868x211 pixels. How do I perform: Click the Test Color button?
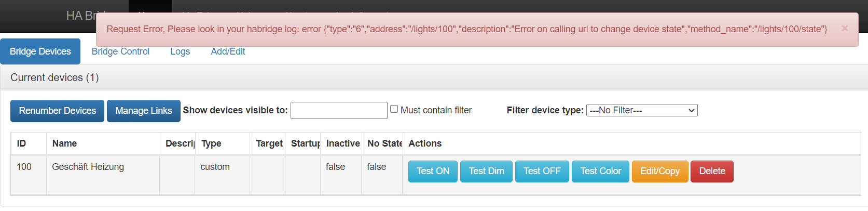point(600,171)
